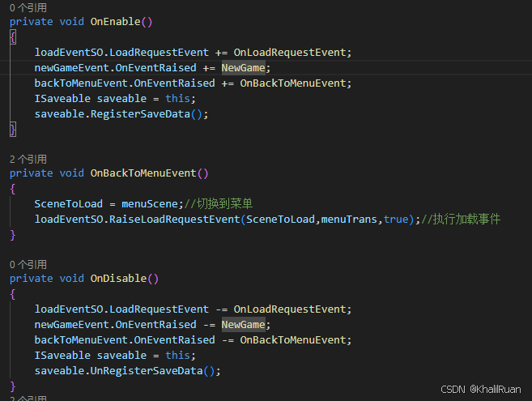Click newGameEvent.OnEventRaised in OnEnable
Image resolution: width=532 pixels, height=401 pixels.
(115, 68)
